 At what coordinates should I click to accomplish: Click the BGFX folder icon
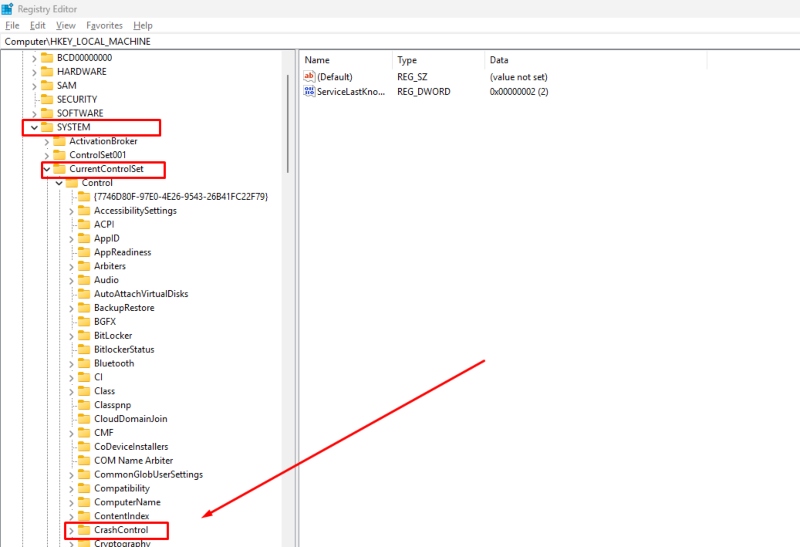point(84,321)
